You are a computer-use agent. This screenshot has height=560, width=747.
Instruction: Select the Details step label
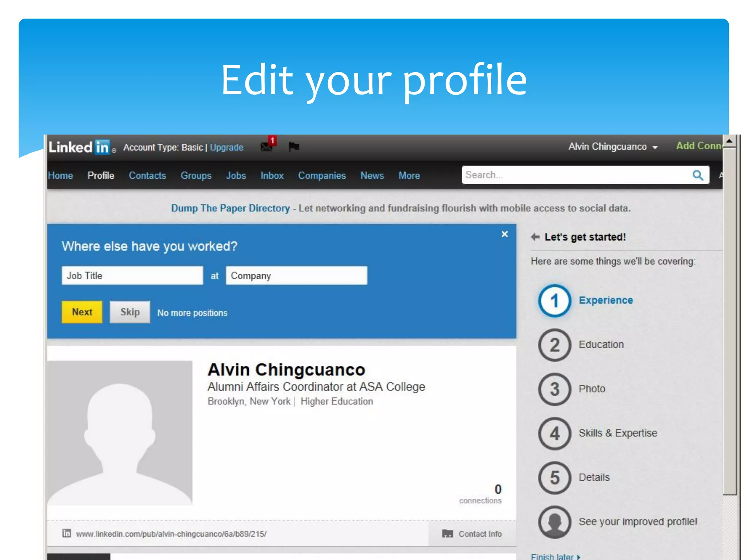[594, 477]
